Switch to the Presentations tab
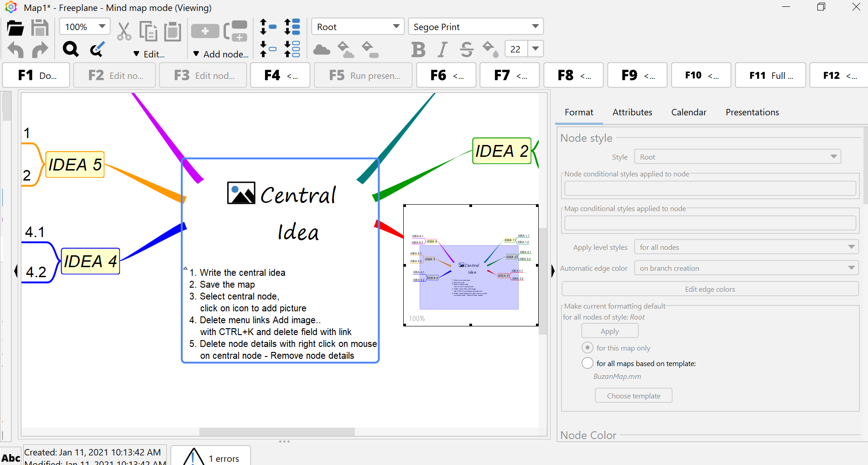 pyautogui.click(x=752, y=112)
